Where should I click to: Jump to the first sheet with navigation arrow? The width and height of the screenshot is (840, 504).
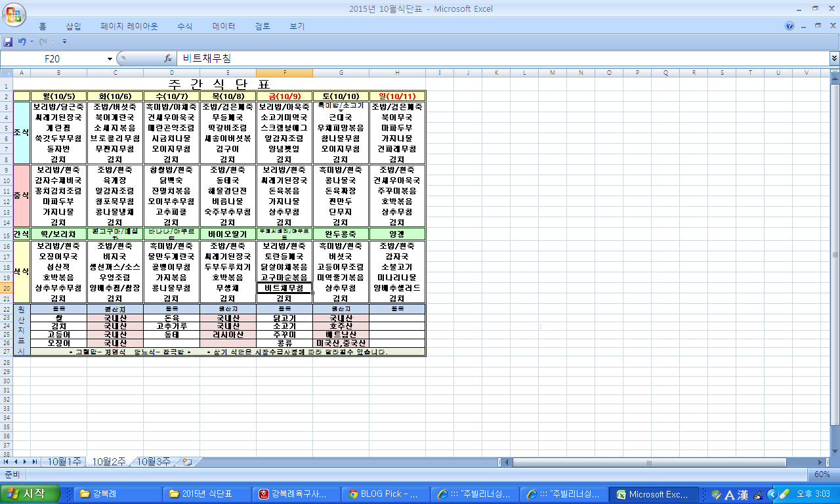tap(7, 462)
